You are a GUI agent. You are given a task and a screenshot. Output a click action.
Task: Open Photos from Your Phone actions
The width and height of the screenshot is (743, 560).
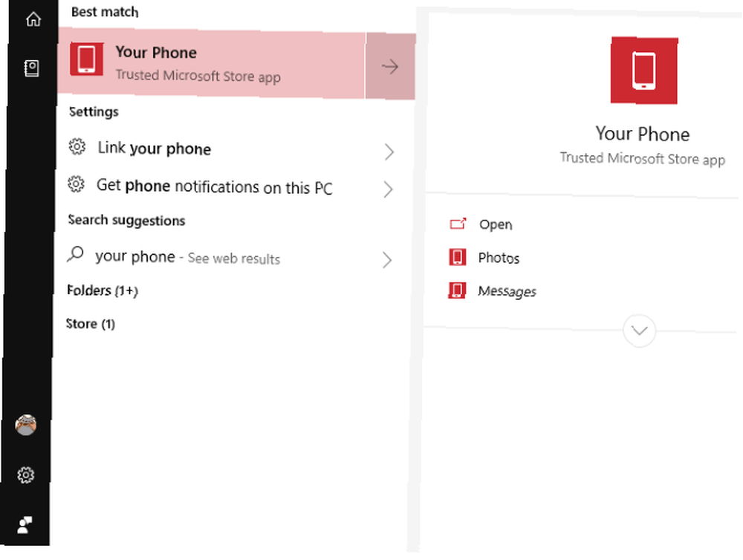[x=499, y=258]
